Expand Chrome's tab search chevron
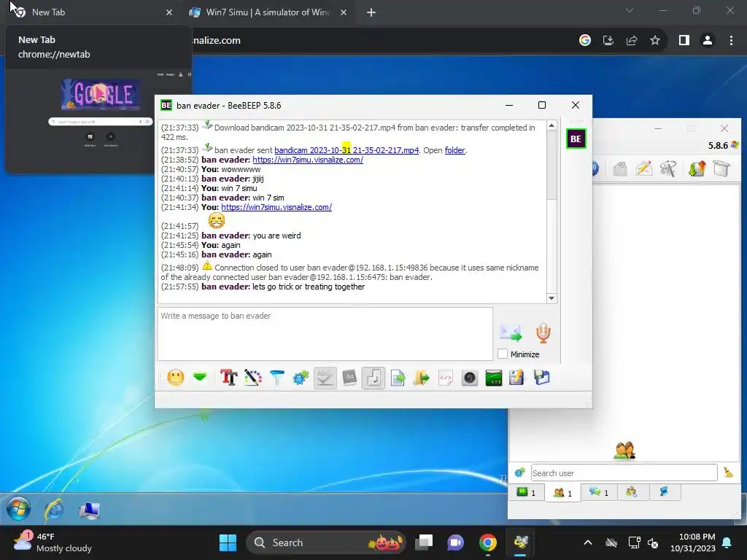The height and width of the screenshot is (560, 747). (630, 10)
